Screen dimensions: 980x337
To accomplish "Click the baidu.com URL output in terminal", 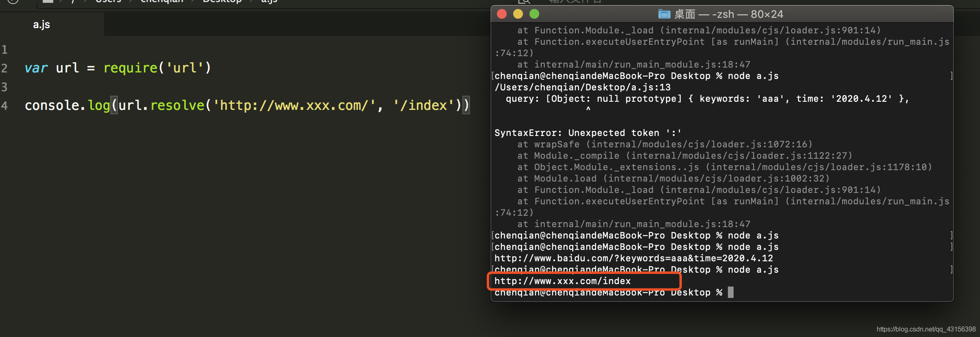I will tap(634, 258).
